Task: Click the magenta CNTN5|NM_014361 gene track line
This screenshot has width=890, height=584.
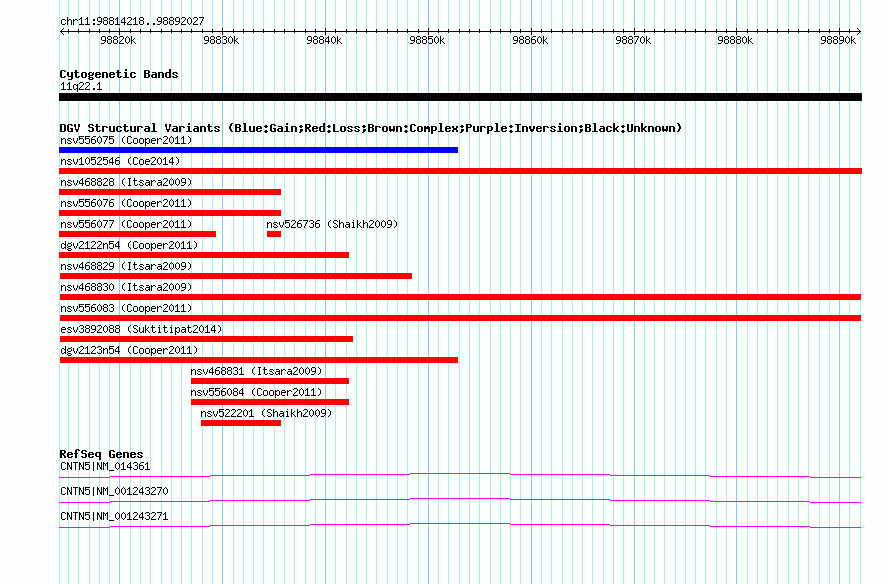Action: click(460, 476)
